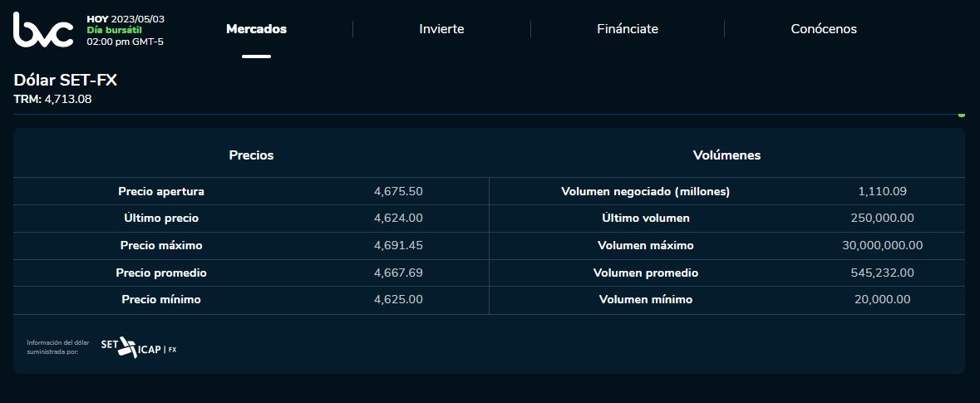Select the Precios column header

(x=251, y=155)
